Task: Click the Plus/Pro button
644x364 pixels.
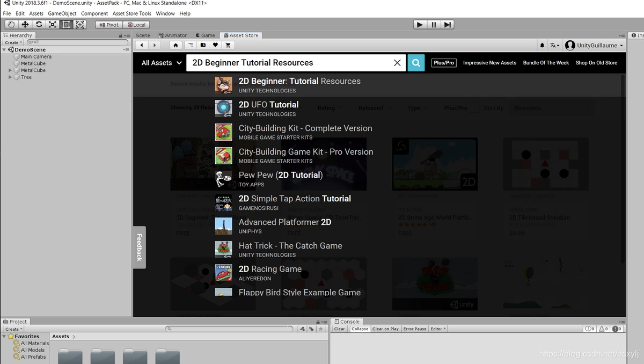Action: [x=444, y=63]
